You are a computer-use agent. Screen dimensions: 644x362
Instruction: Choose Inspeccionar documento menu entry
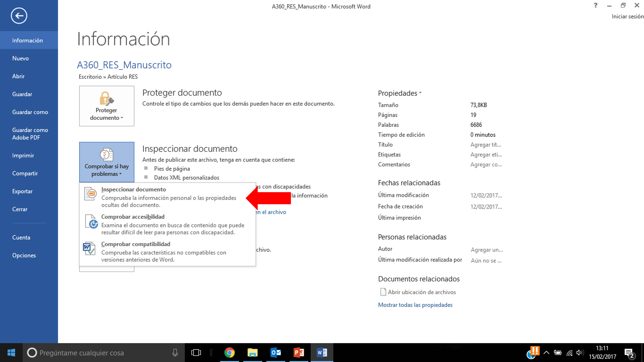coord(167,197)
